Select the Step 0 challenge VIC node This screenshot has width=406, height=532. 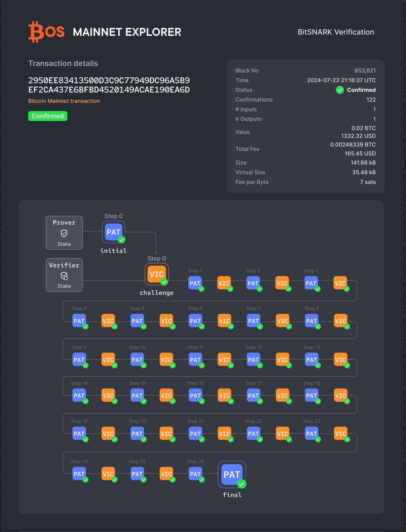pyautogui.click(x=157, y=274)
